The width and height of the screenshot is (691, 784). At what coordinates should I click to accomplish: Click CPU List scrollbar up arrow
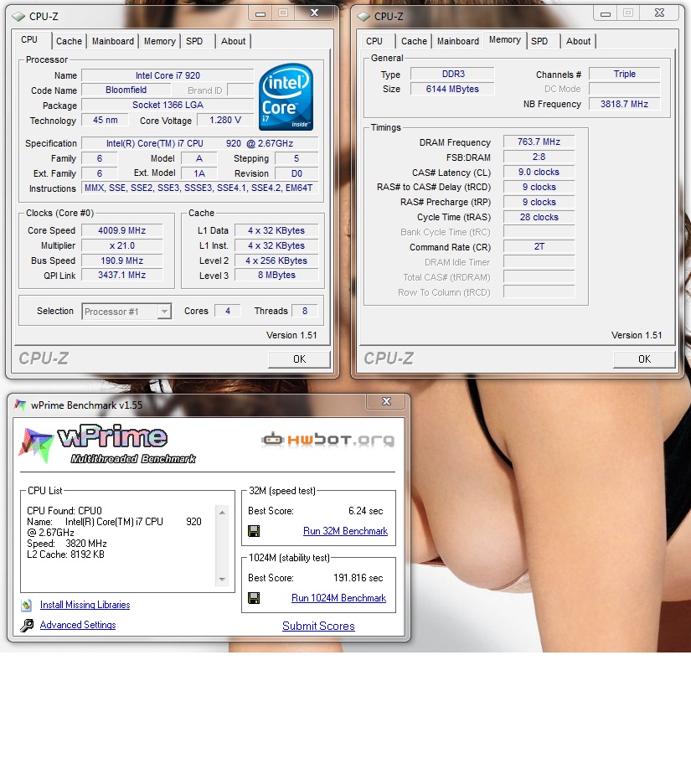tap(223, 513)
